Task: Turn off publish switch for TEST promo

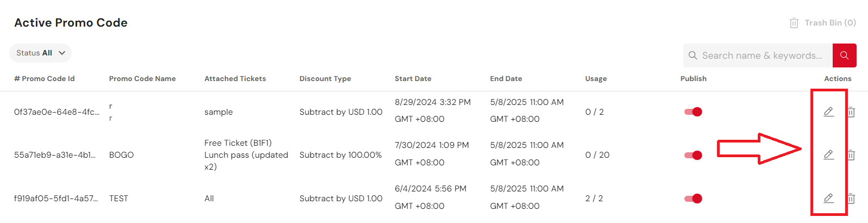Action: point(693,199)
